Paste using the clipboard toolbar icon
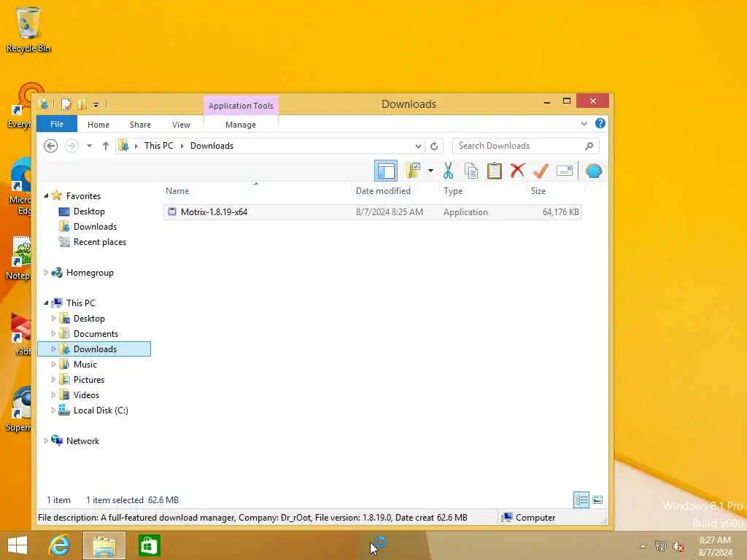Image resolution: width=747 pixels, height=560 pixels. (494, 171)
